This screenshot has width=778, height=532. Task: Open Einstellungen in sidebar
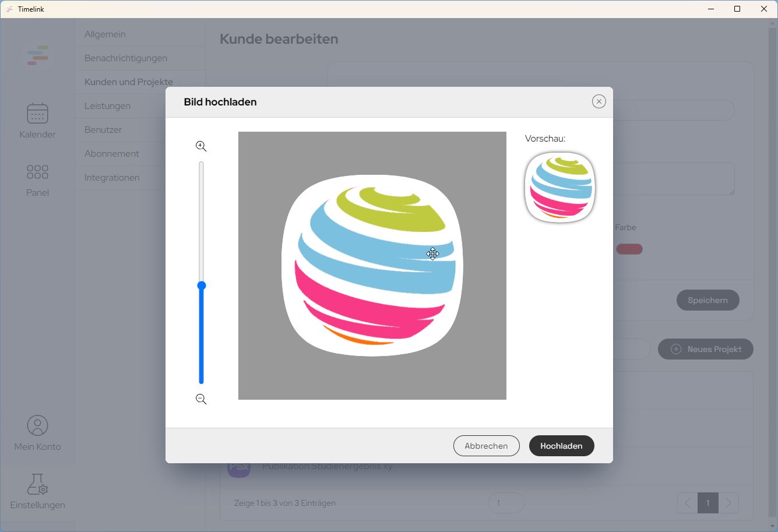point(37,492)
